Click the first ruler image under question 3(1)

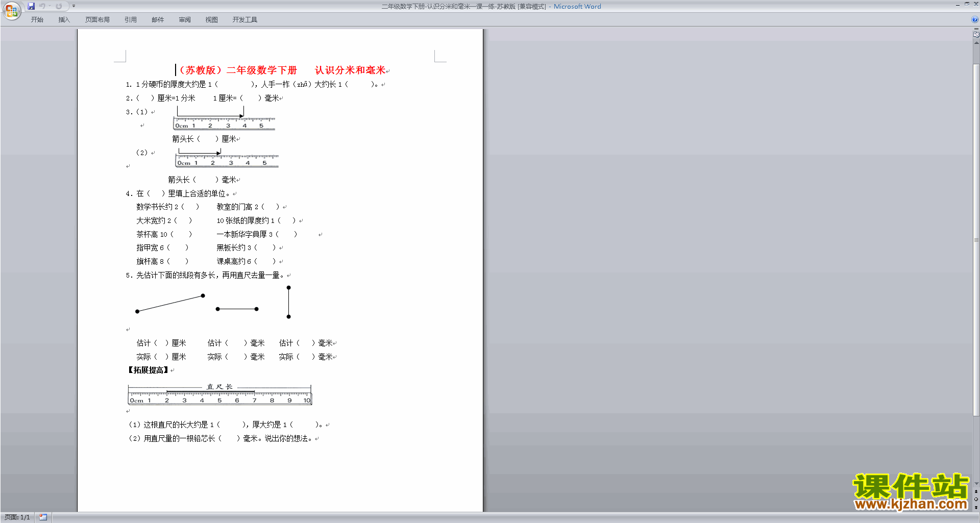(224, 123)
